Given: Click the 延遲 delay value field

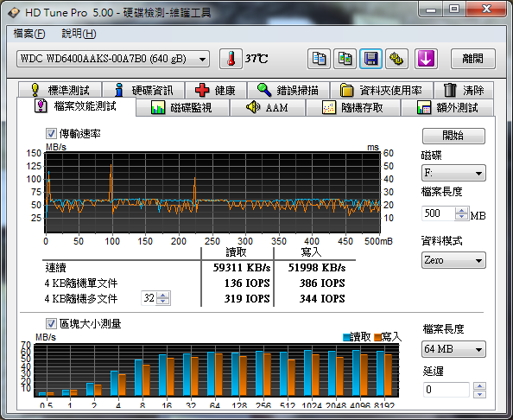Looking at the screenshot, I should (x=446, y=390).
